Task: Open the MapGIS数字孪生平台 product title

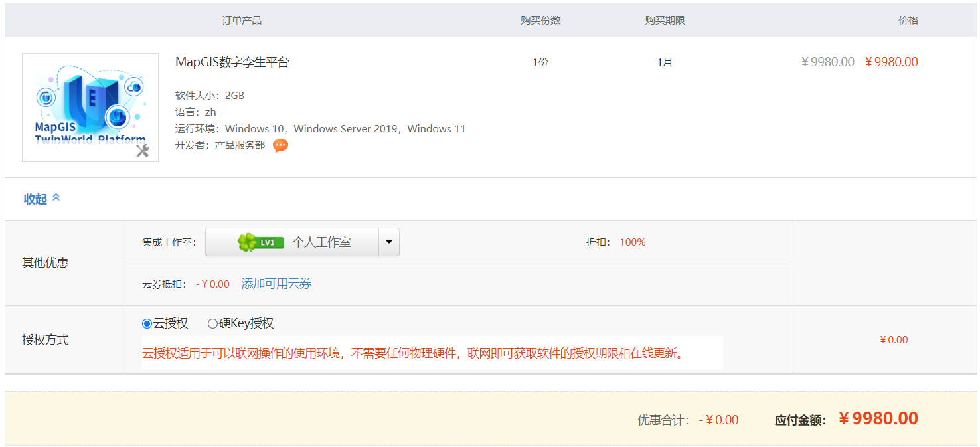Action: [232, 62]
